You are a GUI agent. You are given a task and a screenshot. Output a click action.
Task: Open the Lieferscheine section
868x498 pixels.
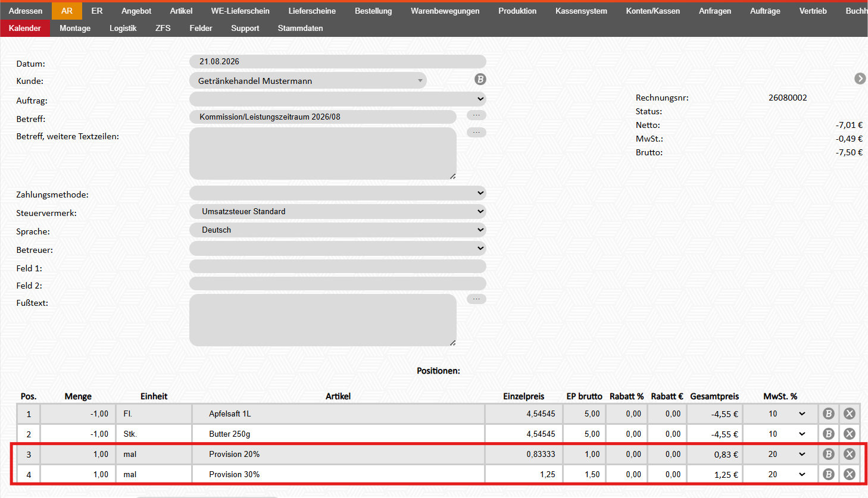(x=312, y=11)
